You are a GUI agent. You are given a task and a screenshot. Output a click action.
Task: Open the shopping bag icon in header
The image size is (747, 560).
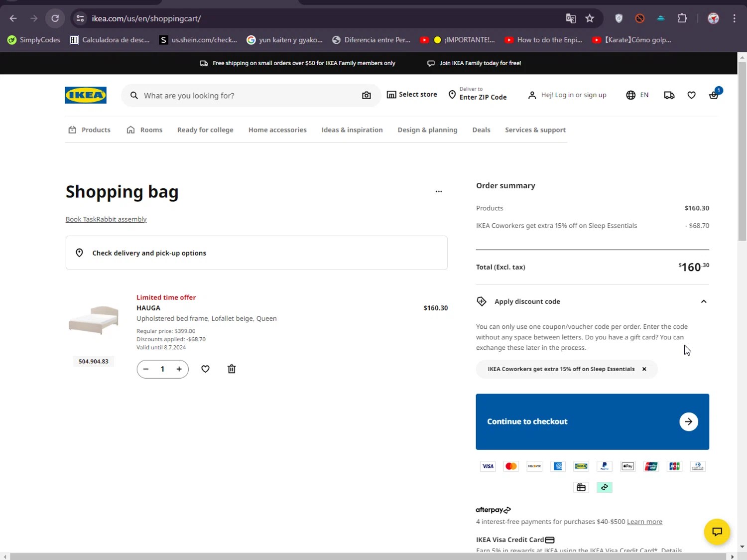pyautogui.click(x=714, y=95)
